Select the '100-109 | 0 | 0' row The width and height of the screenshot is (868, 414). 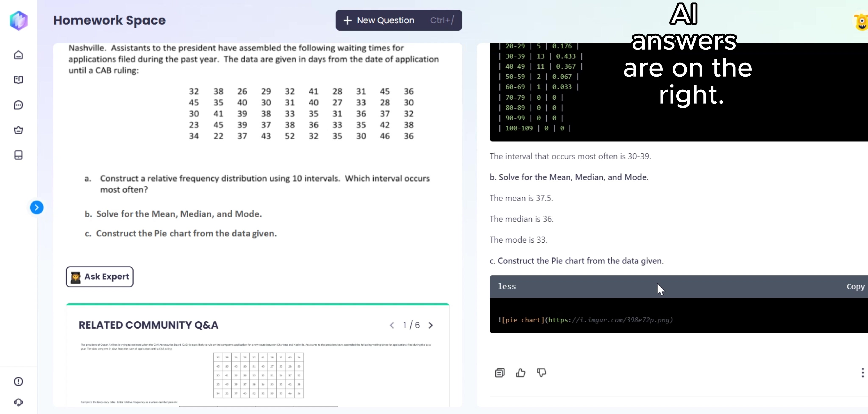tap(534, 128)
